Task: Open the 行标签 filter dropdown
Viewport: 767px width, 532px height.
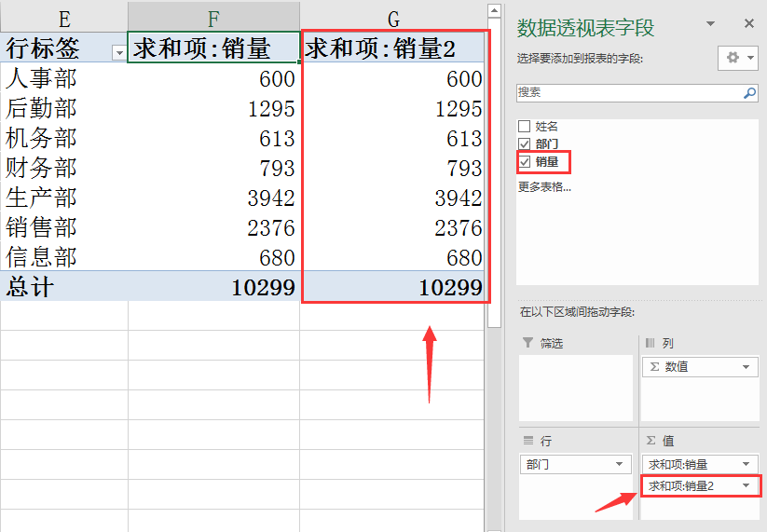Action: click(119, 52)
